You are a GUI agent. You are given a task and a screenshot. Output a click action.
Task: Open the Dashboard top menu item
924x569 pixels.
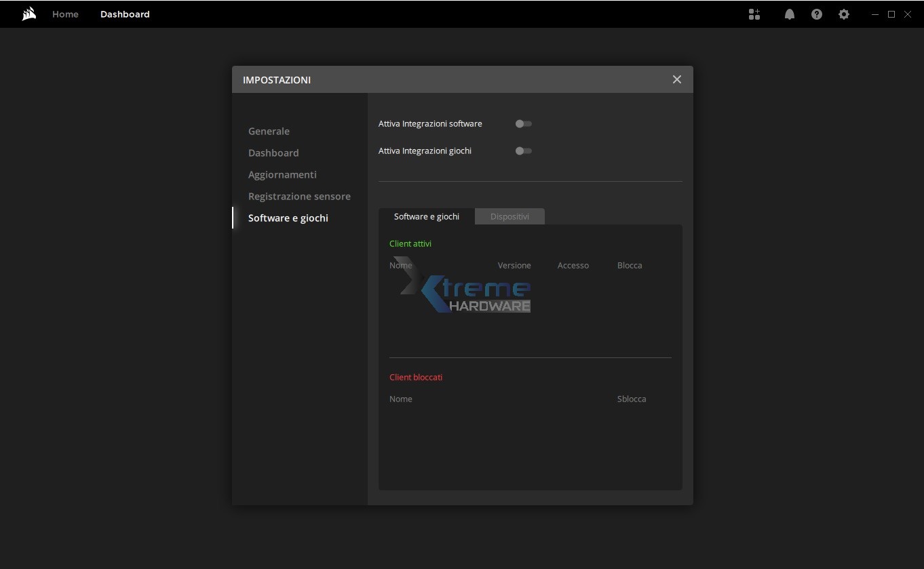[125, 14]
